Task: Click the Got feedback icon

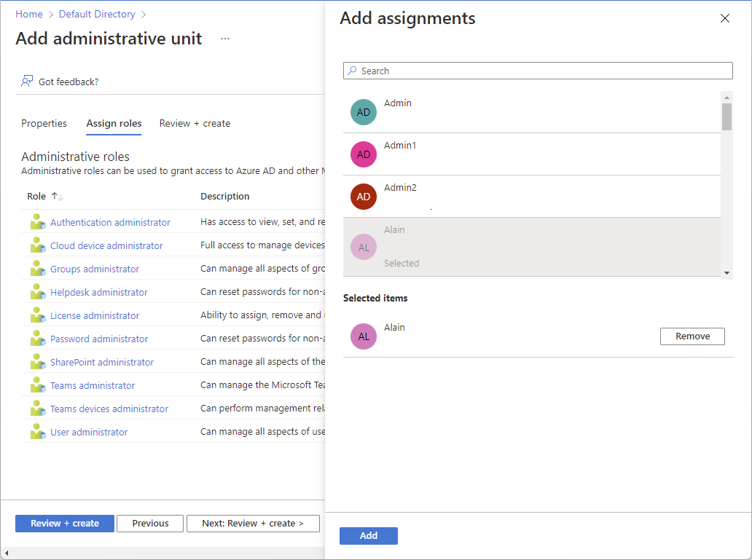Action: pyautogui.click(x=27, y=81)
